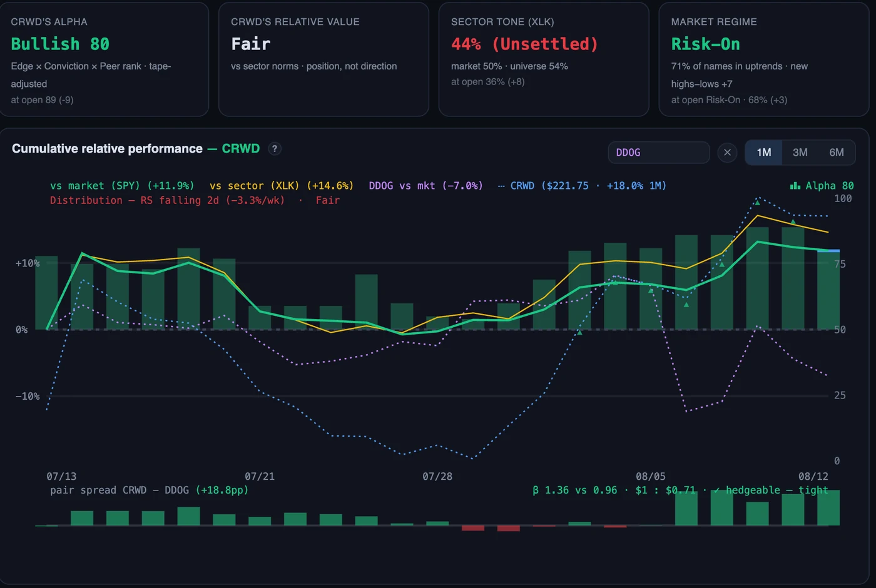Toggle the vs market (SPY) legend series

[122, 186]
